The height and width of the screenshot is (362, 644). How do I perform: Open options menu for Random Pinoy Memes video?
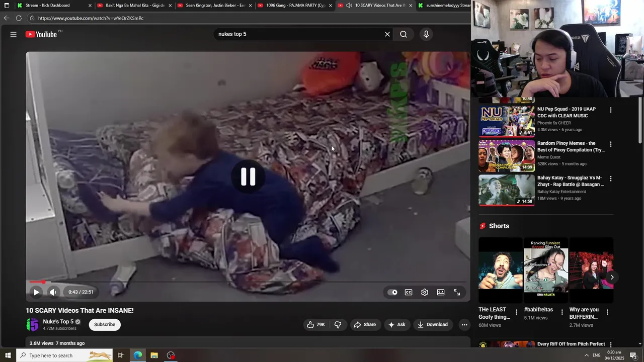[x=611, y=144]
